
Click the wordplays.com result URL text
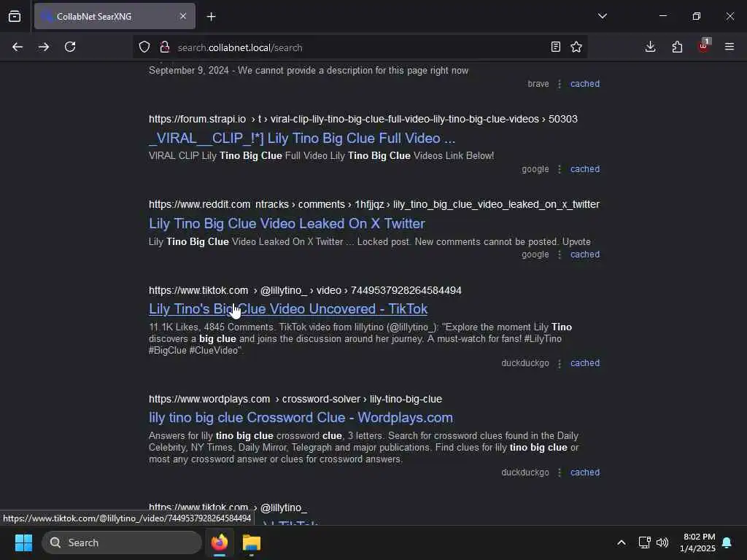pos(295,399)
